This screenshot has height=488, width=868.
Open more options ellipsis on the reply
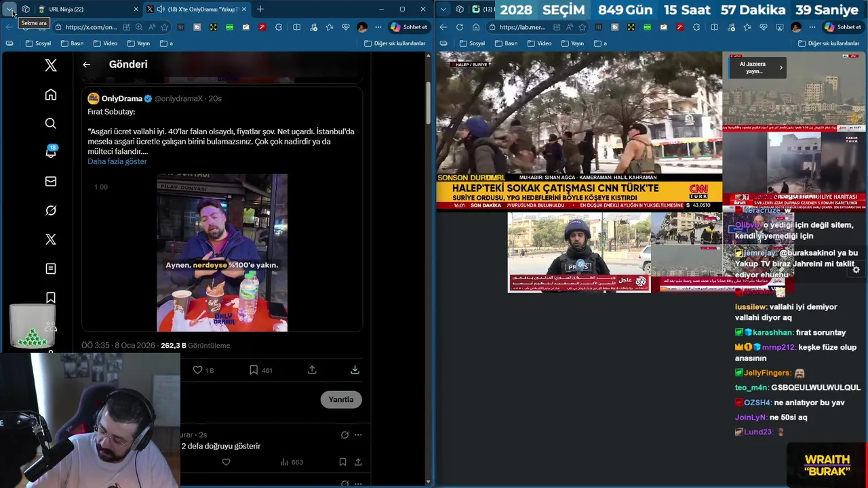358,434
